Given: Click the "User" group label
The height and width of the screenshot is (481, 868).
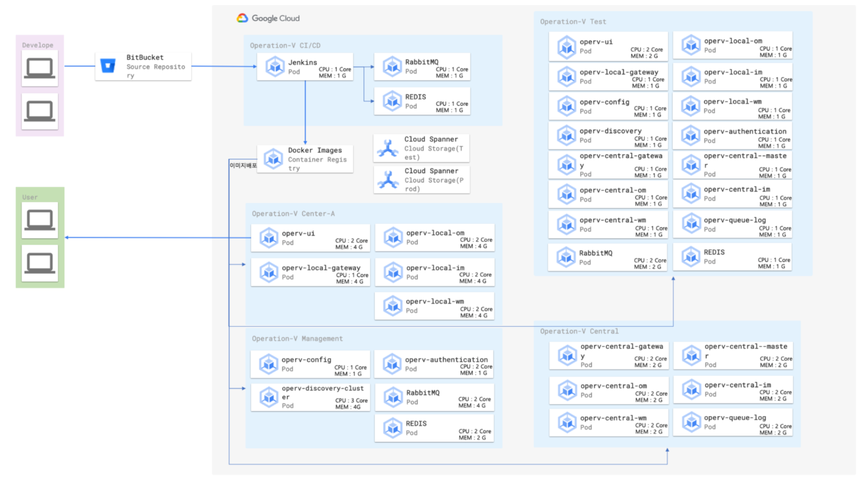Looking at the screenshot, I should click(30, 197).
